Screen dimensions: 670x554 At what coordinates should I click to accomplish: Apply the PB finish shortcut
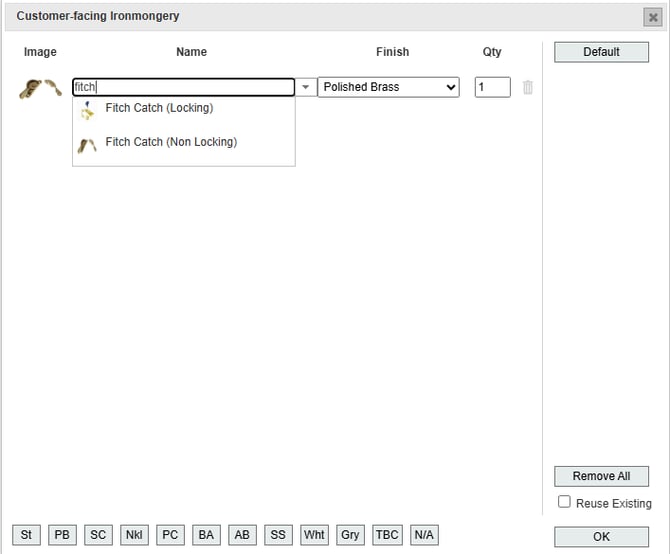click(x=62, y=535)
